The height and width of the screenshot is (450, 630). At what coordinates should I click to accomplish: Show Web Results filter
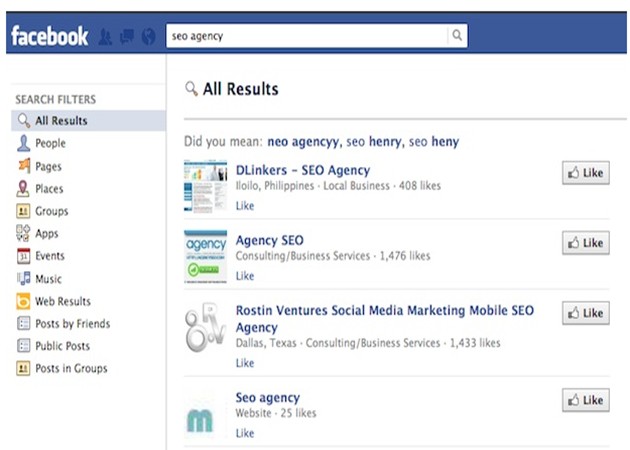(62, 301)
